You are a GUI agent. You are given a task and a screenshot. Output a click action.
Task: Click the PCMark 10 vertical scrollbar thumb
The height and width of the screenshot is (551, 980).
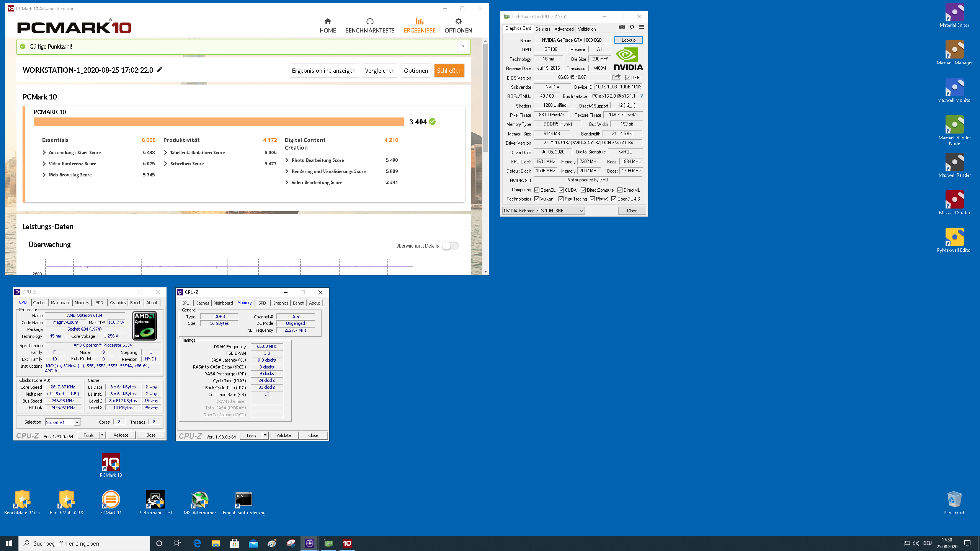pyautogui.click(x=485, y=98)
